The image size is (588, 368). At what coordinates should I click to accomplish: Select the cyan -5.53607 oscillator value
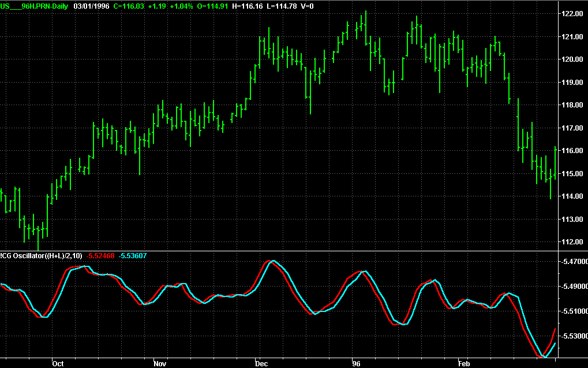click(x=133, y=256)
